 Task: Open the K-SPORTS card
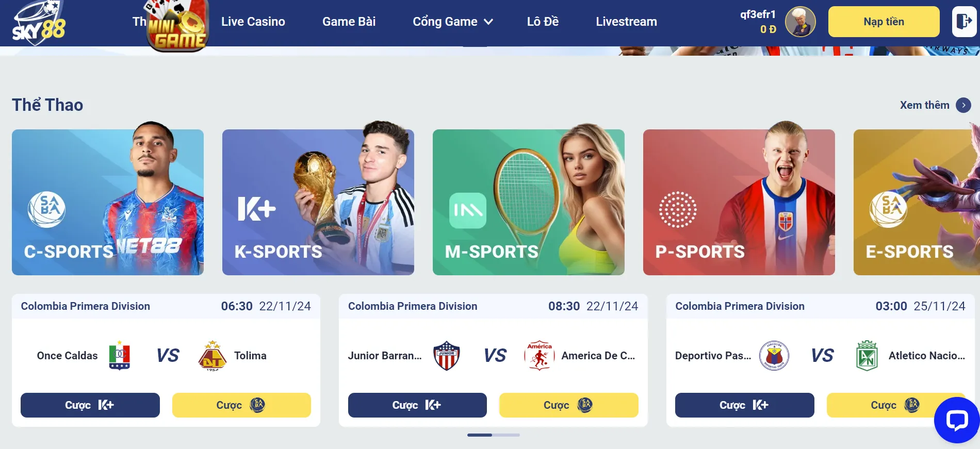(318, 202)
